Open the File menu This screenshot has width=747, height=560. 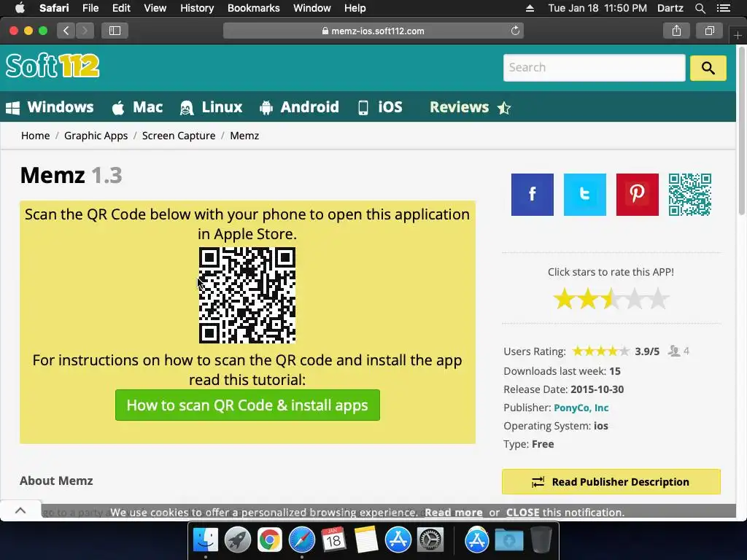(90, 8)
